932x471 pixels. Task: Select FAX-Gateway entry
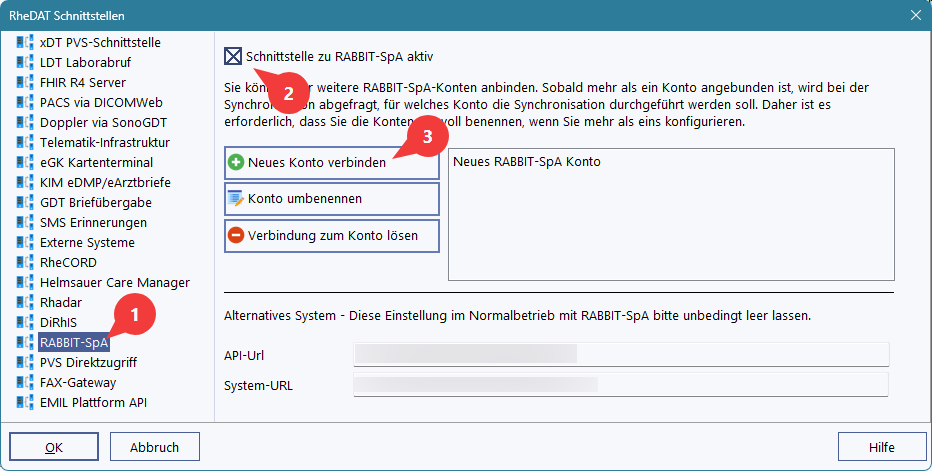tap(78, 382)
